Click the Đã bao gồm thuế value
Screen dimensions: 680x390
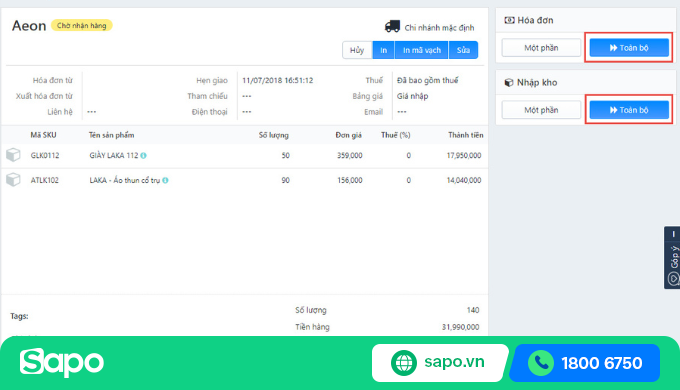(x=428, y=80)
